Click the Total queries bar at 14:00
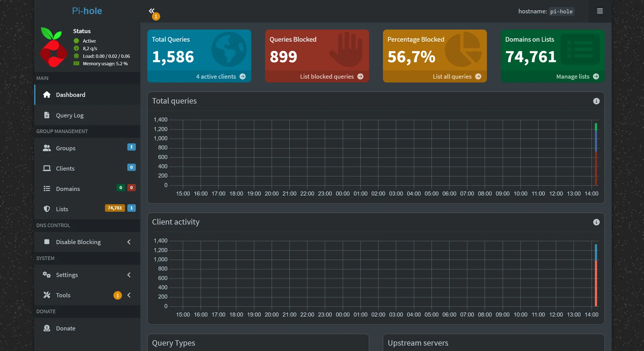The image size is (644, 351). (596, 154)
